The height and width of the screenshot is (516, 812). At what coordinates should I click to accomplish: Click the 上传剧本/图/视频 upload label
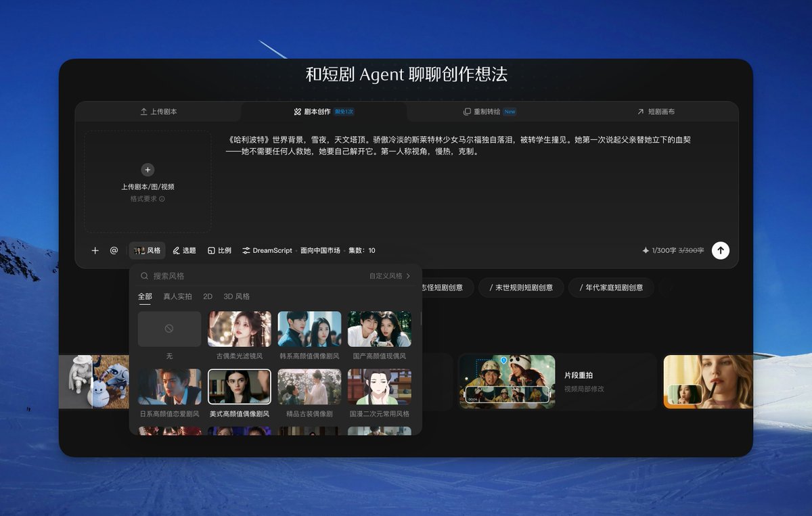[148, 187]
